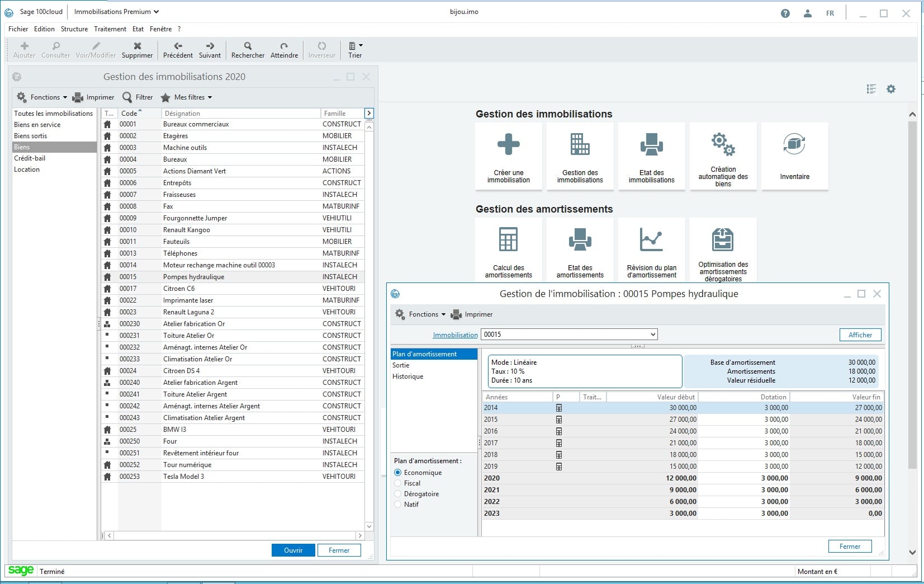Open the Traitement menu
Screen dimensions: 924x584
pyautogui.click(x=110, y=29)
